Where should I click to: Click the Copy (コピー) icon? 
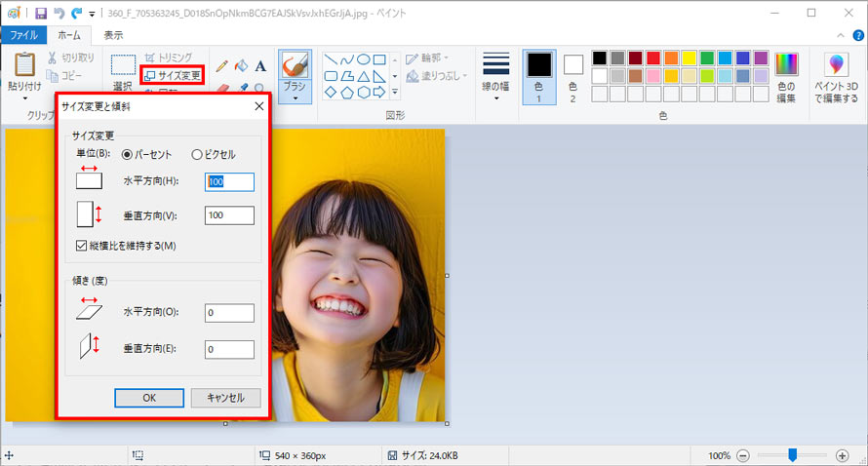52,75
